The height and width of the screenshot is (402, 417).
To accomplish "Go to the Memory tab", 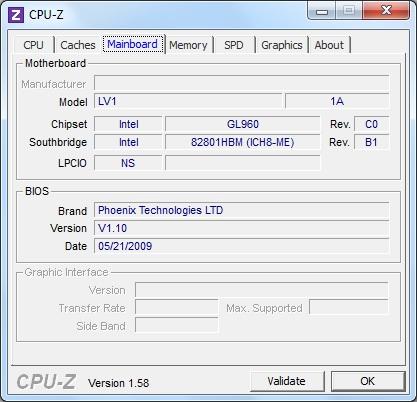I will 188,45.
